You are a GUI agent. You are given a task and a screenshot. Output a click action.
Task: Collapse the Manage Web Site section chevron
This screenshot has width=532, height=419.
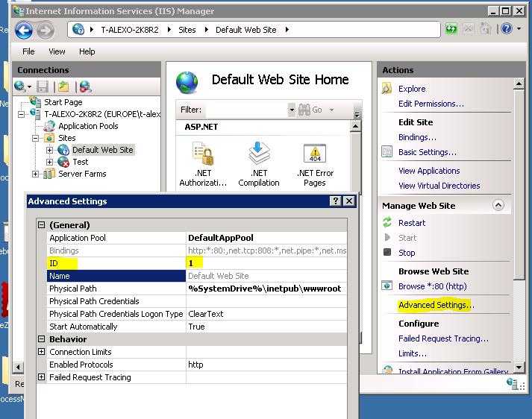(498, 205)
